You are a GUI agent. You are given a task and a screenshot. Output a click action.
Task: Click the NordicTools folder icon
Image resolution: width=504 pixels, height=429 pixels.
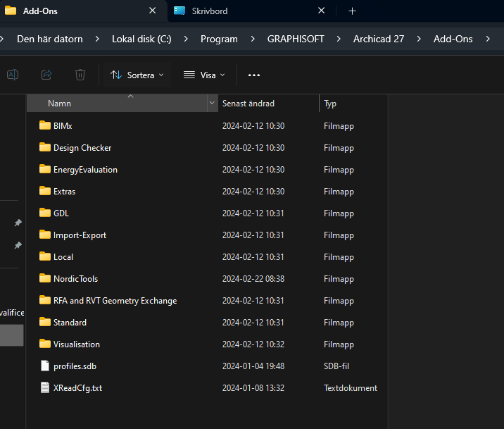tap(45, 279)
